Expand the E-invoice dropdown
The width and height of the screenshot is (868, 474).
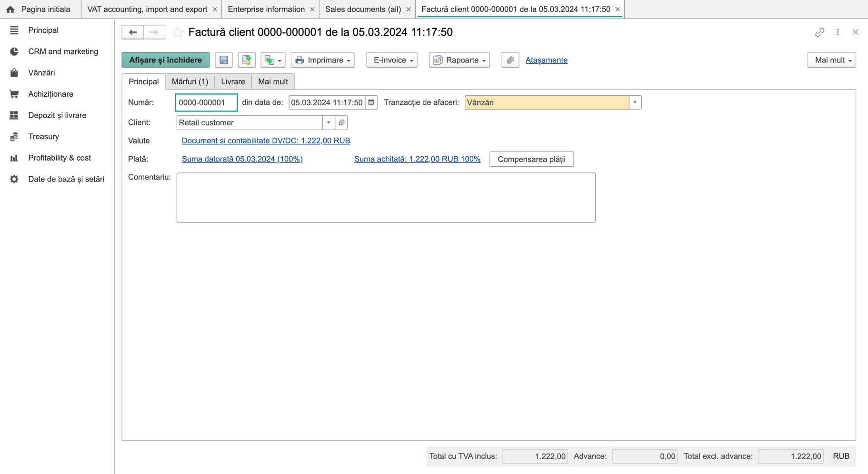pos(392,60)
